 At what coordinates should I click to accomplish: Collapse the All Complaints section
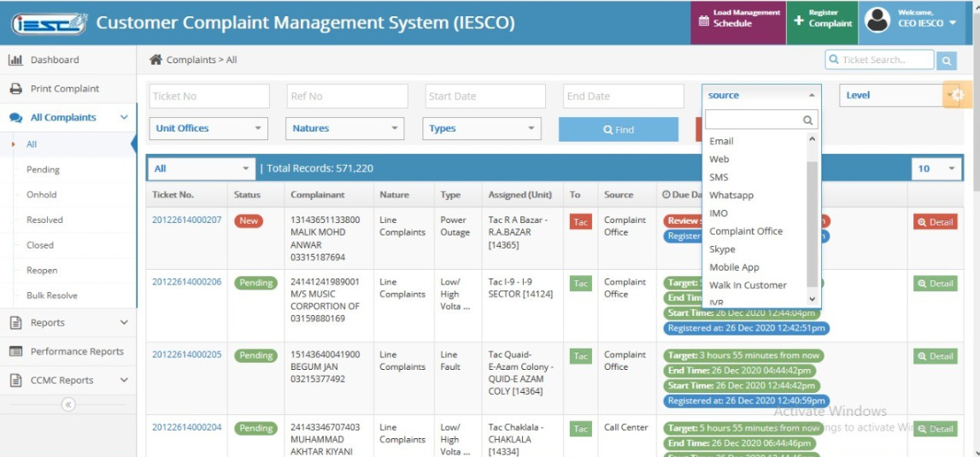(68, 118)
